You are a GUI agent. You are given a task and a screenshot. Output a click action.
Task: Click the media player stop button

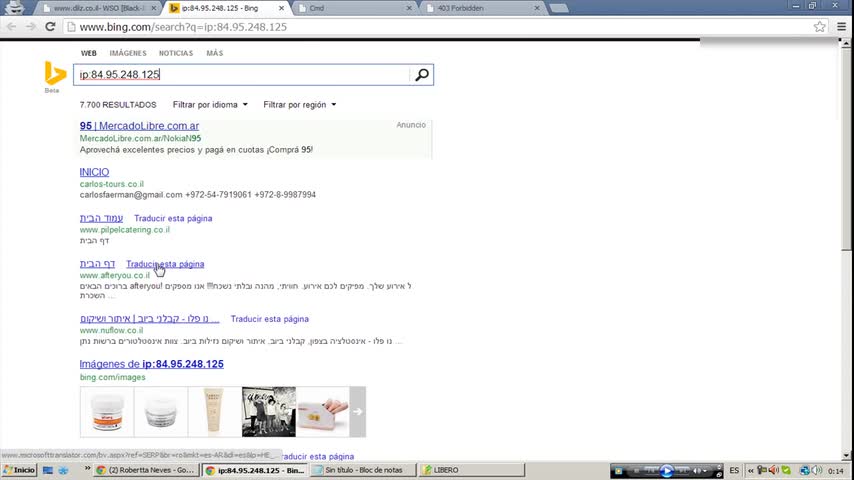(x=635, y=471)
